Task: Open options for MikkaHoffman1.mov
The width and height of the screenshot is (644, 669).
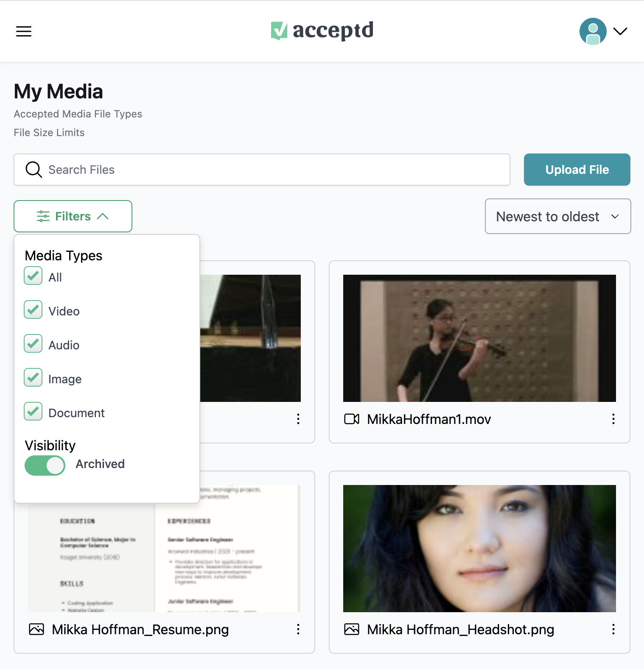Action: pyautogui.click(x=613, y=419)
